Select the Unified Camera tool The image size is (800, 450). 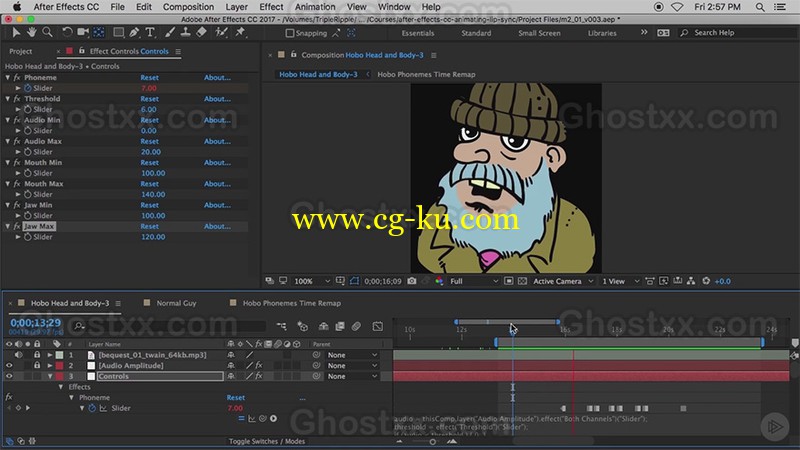pyautogui.click(x=83, y=33)
